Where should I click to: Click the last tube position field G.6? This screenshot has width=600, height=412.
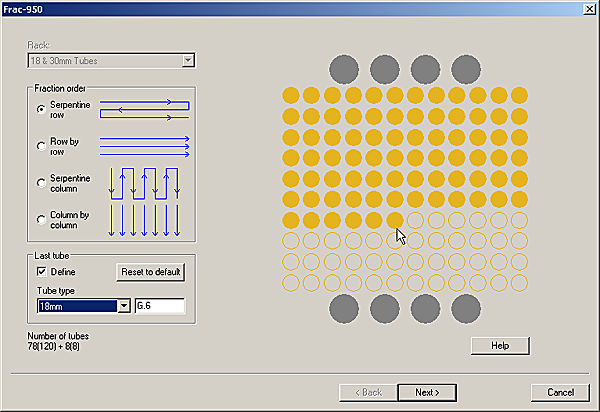point(160,306)
